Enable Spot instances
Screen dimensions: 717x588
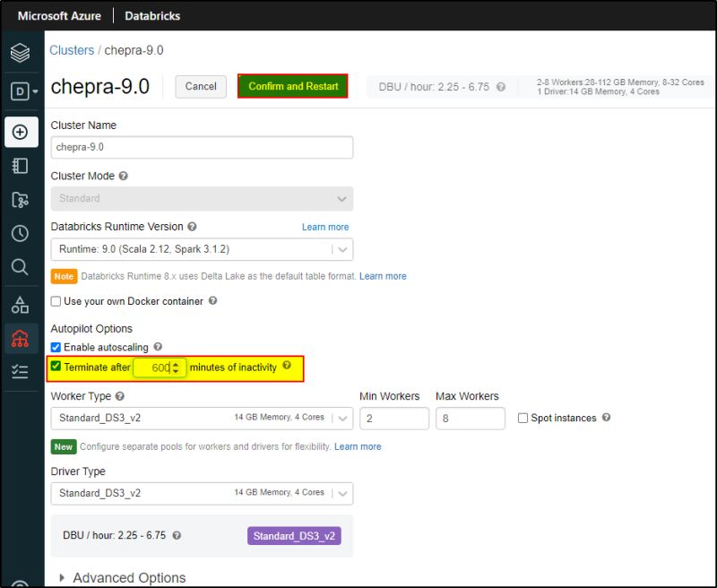(523, 418)
